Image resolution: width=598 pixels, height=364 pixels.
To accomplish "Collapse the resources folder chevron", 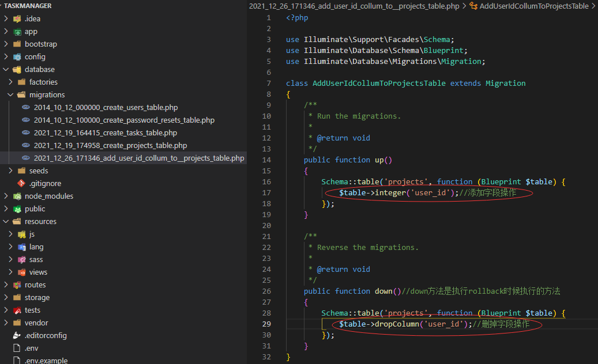I will (6, 221).
